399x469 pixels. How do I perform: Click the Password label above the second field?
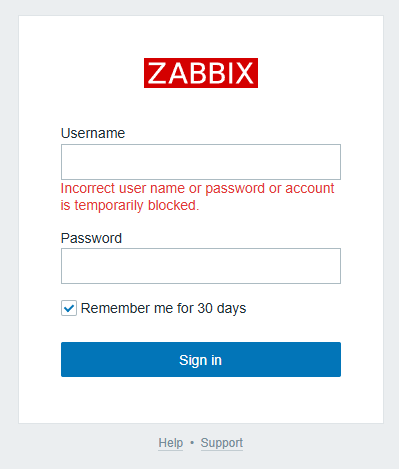[x=91, y=238]
